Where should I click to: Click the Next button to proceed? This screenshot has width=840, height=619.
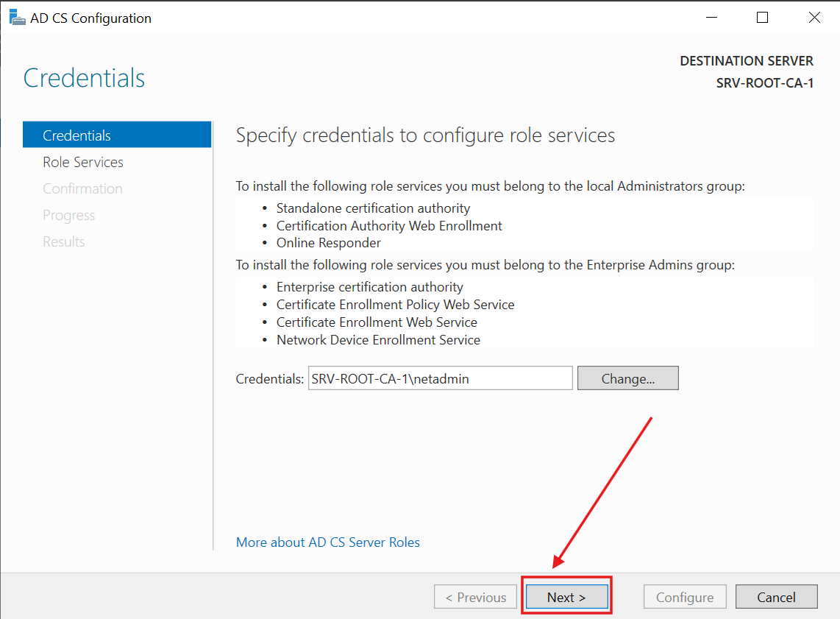click(566, 596)
